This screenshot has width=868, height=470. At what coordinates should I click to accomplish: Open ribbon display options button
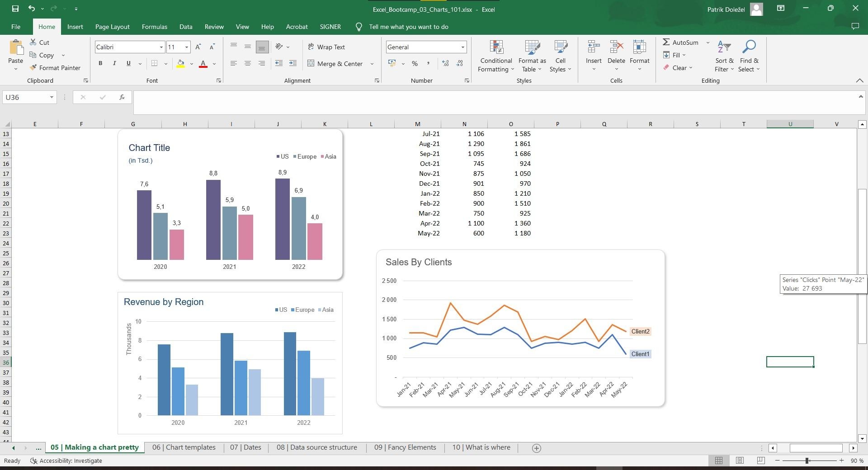781,8
